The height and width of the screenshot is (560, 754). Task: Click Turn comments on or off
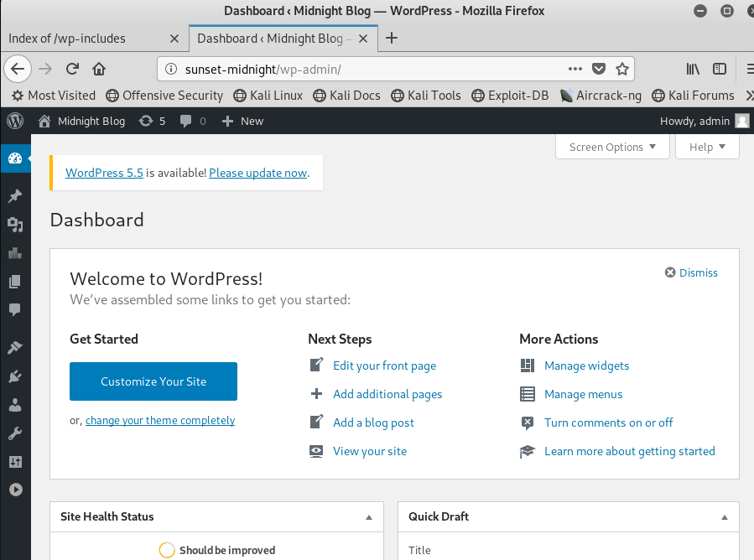click(x=608, y=423)
